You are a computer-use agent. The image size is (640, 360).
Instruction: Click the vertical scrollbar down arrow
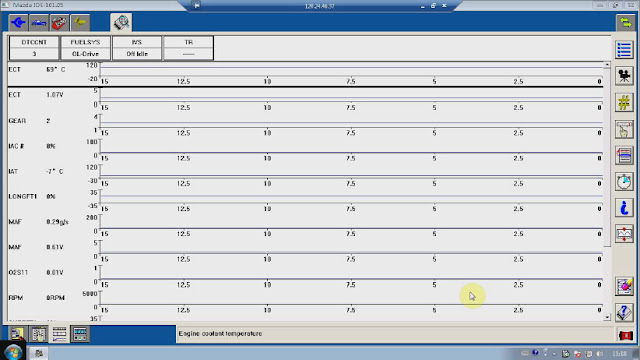607,317
